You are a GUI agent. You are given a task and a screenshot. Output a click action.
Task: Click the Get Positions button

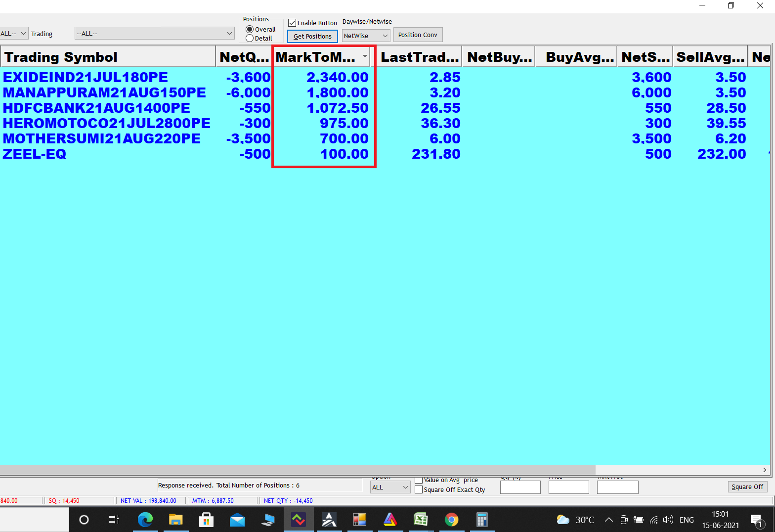point(312,36)
